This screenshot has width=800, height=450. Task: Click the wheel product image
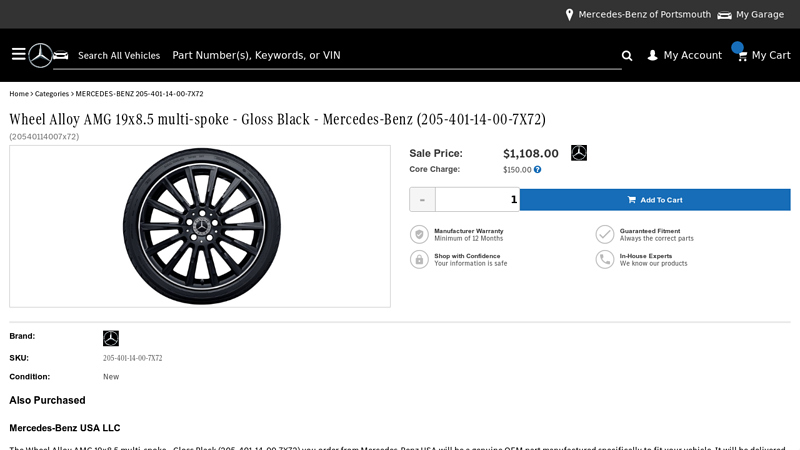pos(201,226)
